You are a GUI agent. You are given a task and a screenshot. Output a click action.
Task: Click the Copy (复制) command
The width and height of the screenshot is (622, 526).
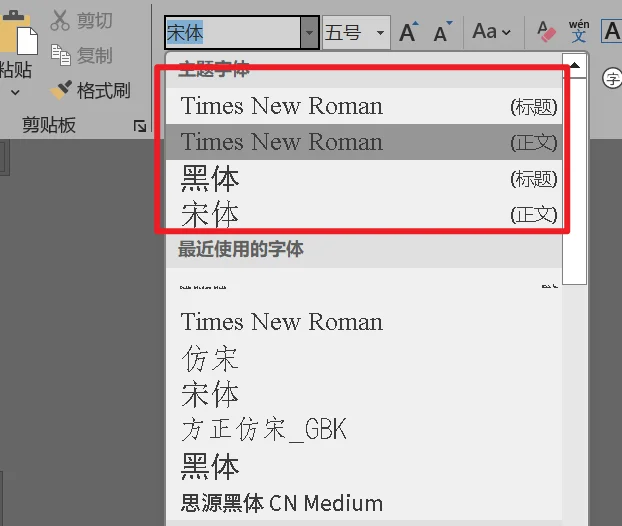82,55
